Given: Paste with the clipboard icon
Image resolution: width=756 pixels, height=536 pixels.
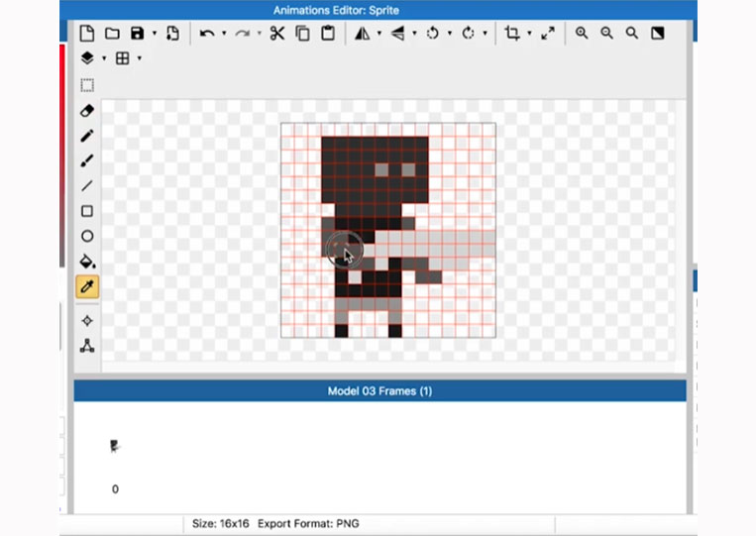Looking at the screenshot, I should 328,34.
